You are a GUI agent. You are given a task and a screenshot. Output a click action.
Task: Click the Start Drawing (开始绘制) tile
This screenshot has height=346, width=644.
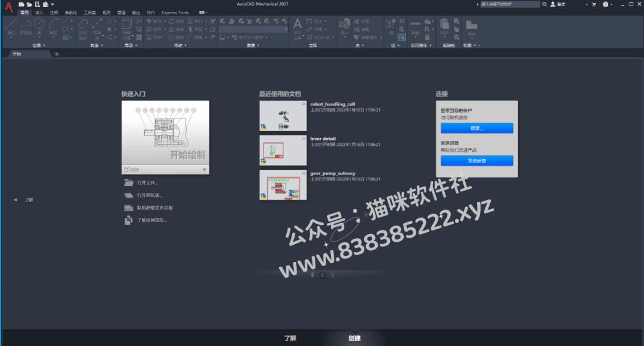tap(166, 133)
